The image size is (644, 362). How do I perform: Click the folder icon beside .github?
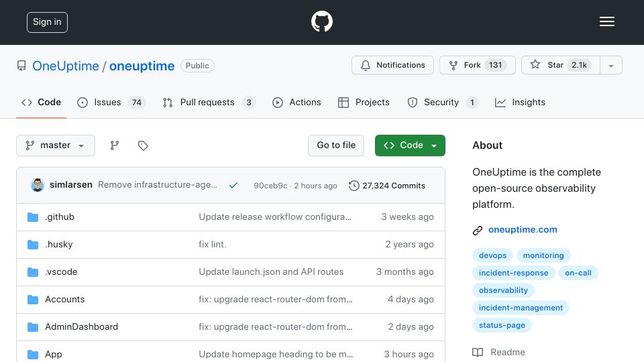click(x=33, y=217)
